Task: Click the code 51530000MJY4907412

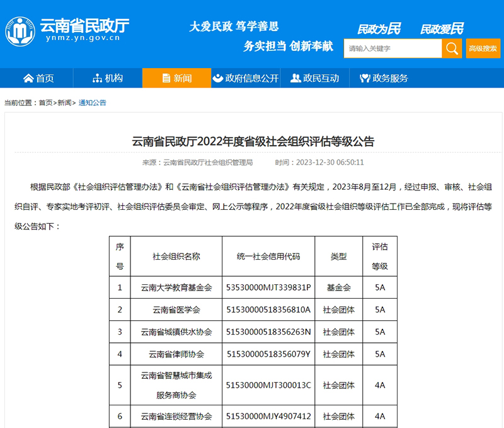Action: click(268, 417)
